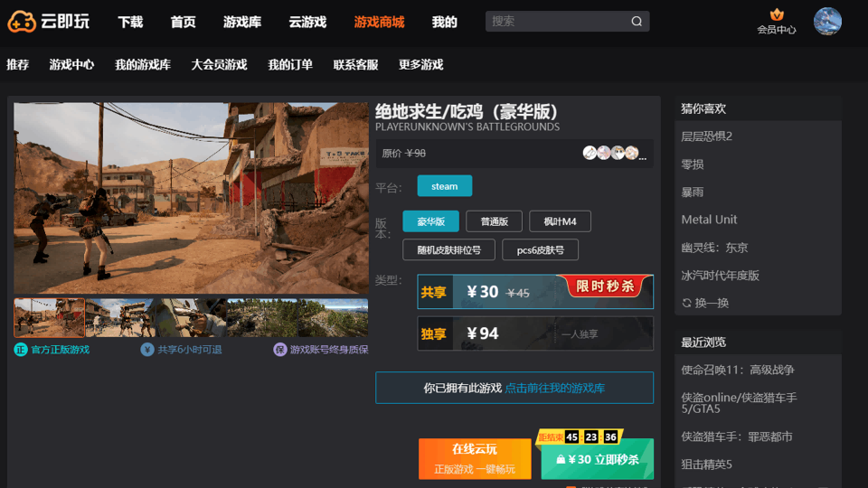Select the steam platform option
868x488 pixels.
(x=445, y=186)
